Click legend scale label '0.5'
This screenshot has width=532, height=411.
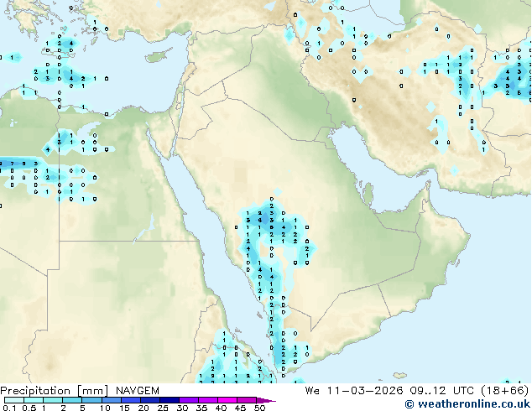tap(29, 408)
